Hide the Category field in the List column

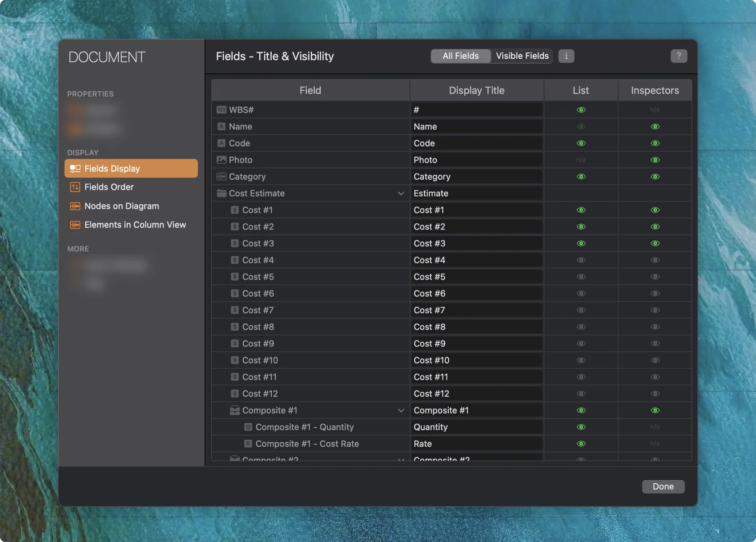(581, 176)
